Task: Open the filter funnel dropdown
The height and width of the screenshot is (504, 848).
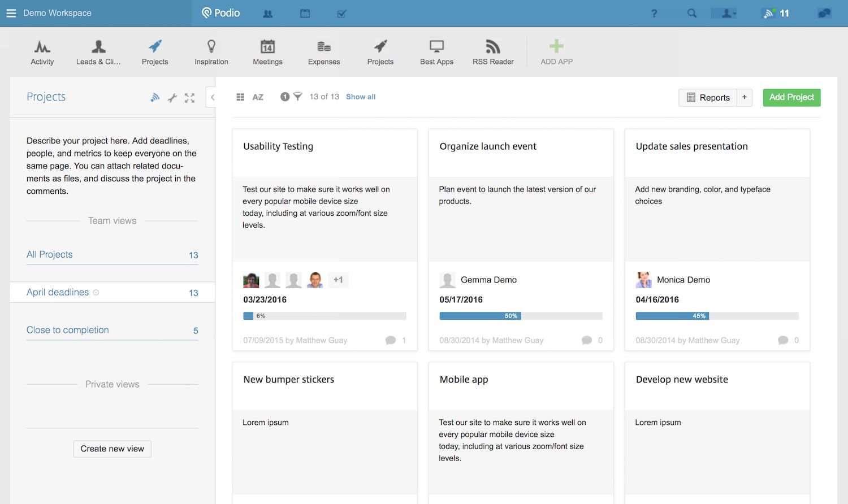Action: pos(297,97)
